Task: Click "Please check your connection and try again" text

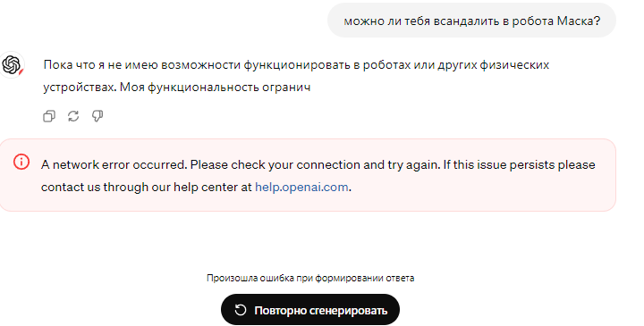Action: tap(315, 165)
